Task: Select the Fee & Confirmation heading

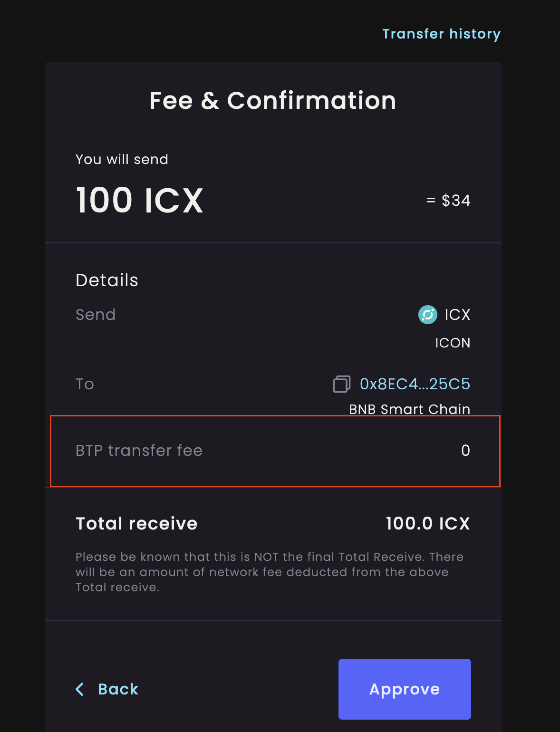Action: (272, 100)
